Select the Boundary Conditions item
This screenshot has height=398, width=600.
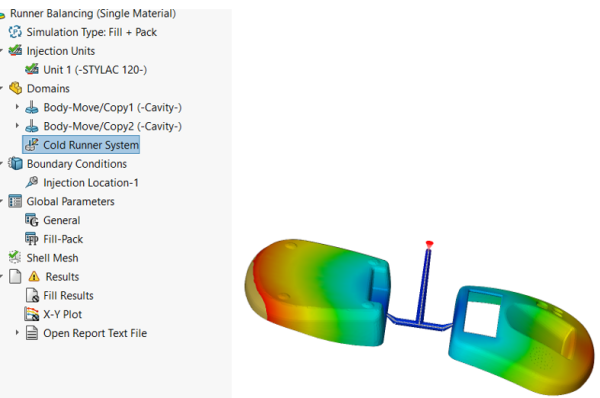click(77, 164)
